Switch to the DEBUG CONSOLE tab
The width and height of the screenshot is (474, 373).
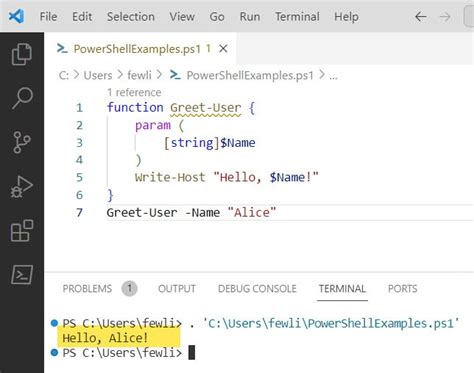pos(257,288)
